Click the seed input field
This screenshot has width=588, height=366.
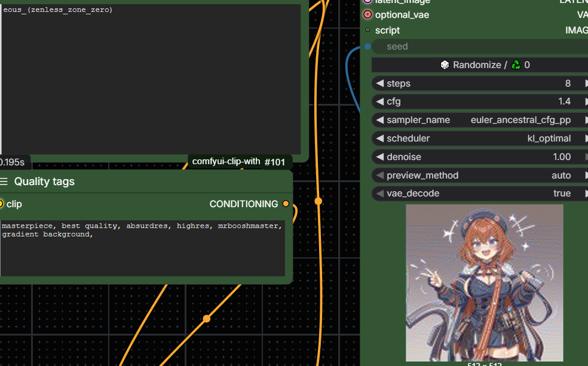480,47
